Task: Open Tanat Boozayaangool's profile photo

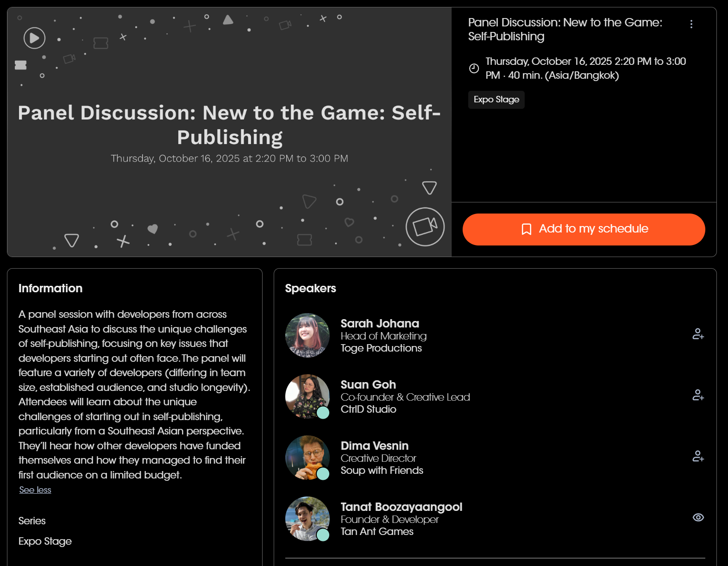Action: pos(308,519)
